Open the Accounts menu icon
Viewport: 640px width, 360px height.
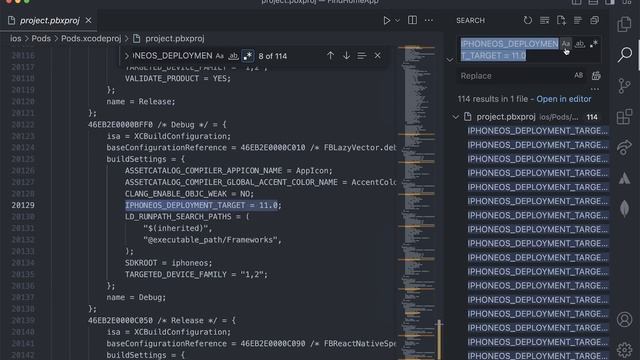[x=624, y=320]
